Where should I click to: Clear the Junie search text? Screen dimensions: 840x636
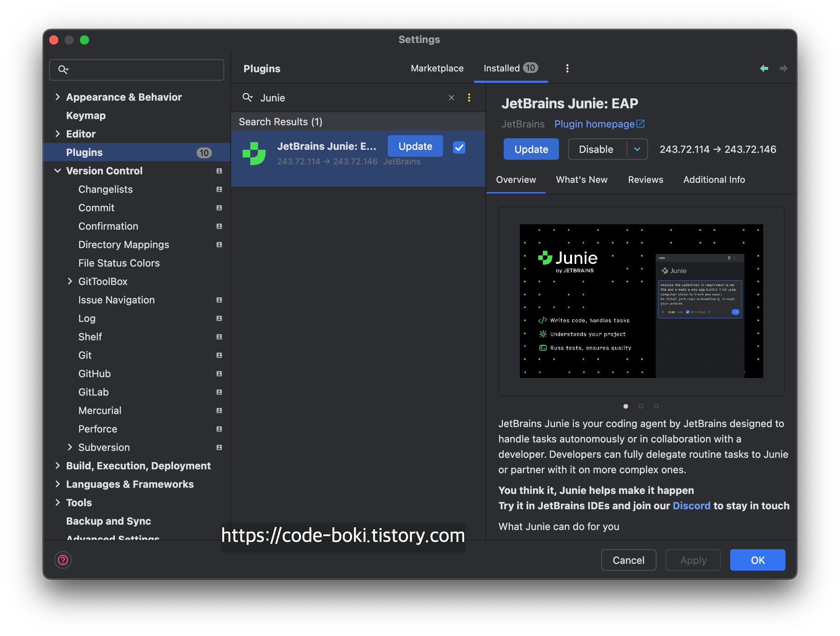[x=451, y=98]
